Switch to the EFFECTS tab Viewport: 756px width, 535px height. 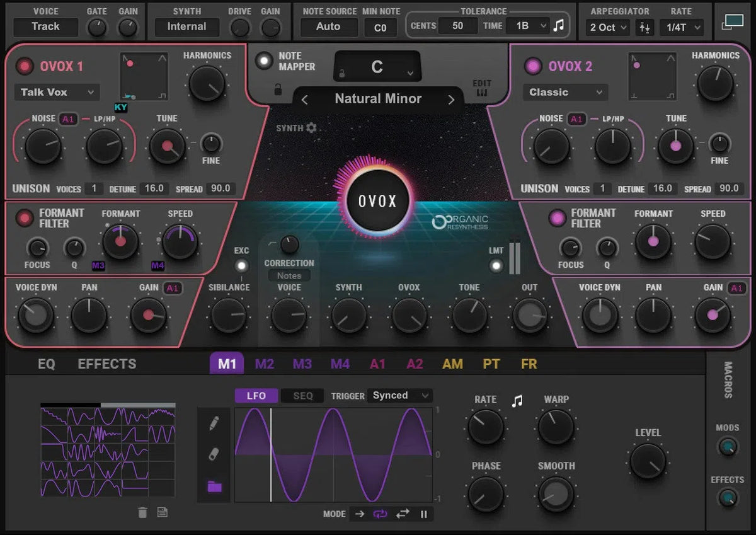click(106, 364)
